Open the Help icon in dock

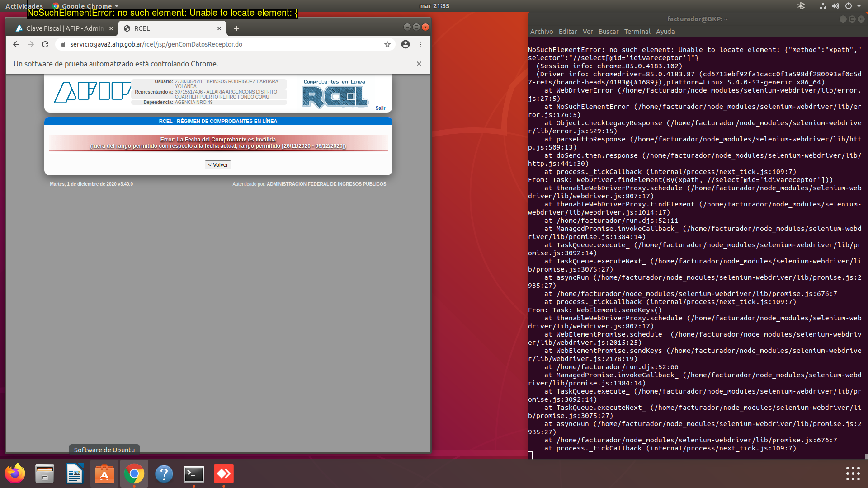pyautogui.click(x=164, y=474)
